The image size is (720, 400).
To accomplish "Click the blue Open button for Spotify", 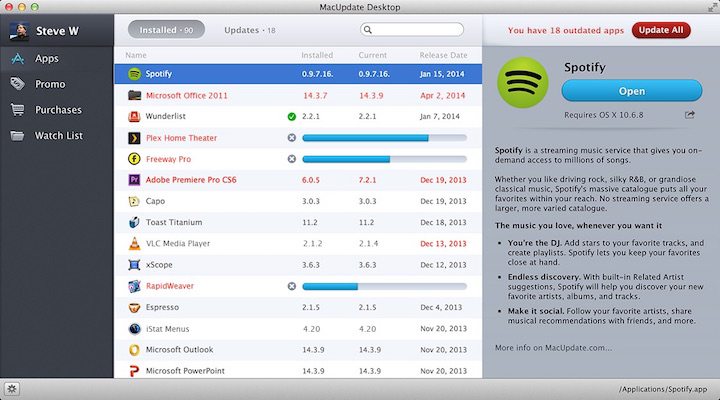I will tap(632, 91).
